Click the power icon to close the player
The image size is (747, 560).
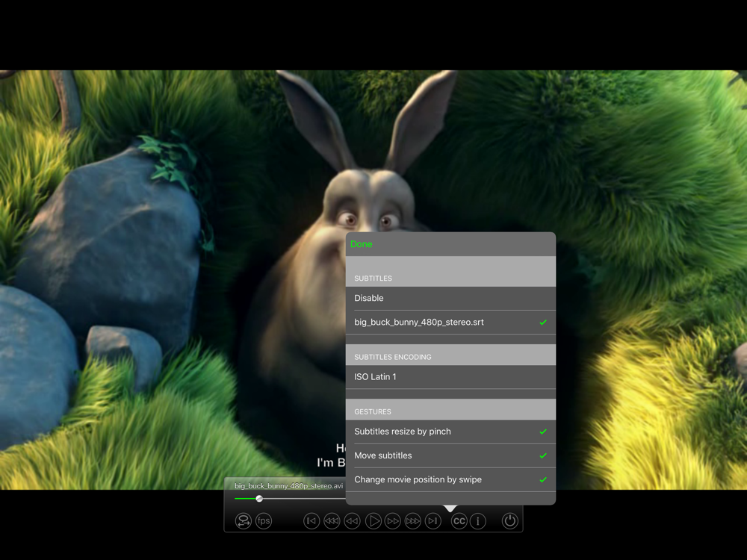509,521
